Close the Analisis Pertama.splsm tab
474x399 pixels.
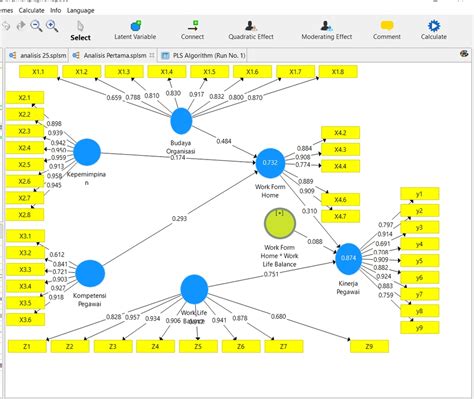pos(152,55)
